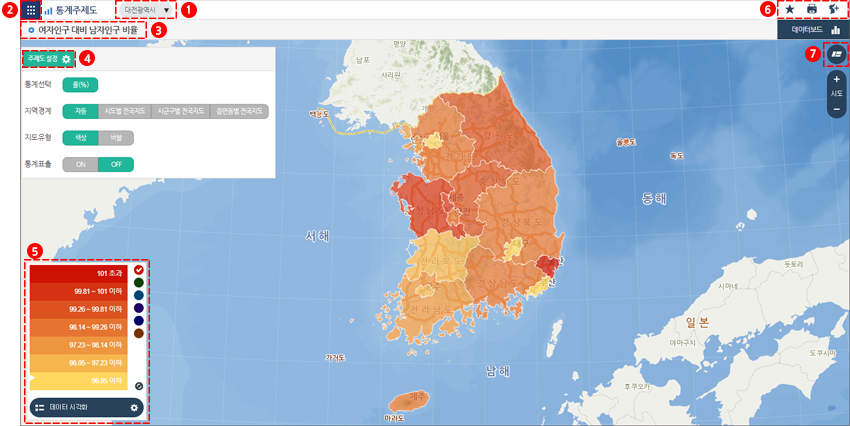This screenshot has width=850, height=426.
Task: Click the 98.14 ~ 99.26 이하 legend band
Action: pos(79,327)
